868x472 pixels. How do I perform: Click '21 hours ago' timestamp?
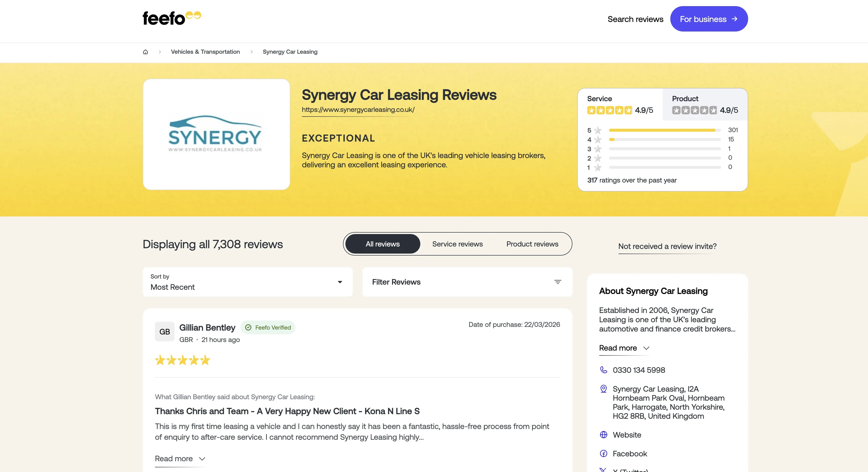(x=220, y=340)
